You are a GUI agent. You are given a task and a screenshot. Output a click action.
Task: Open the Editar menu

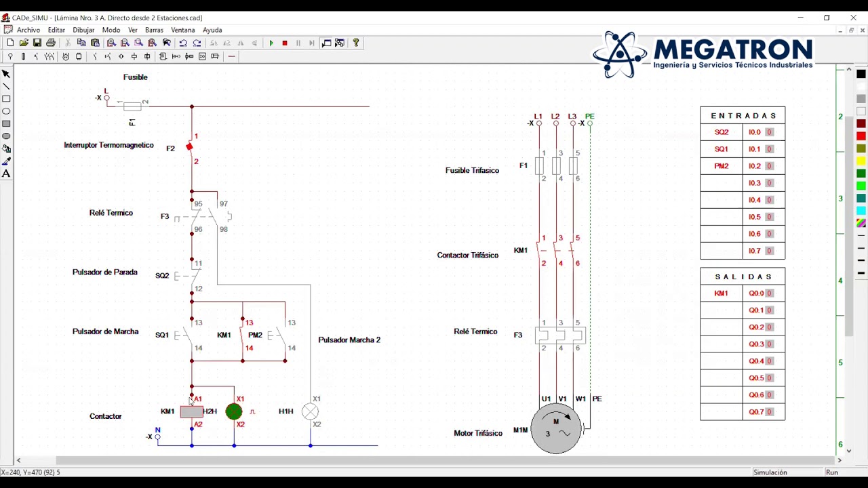(56, 30)
